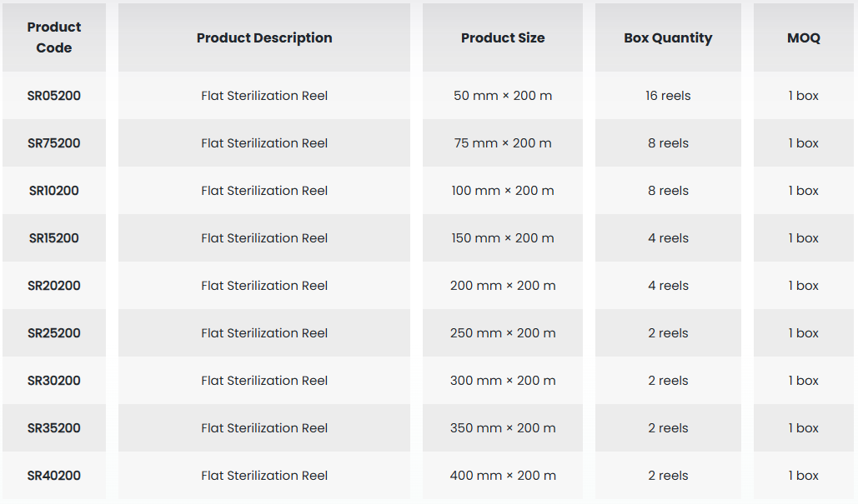This screenshot has height=504, width=858.
Task: Click the Product Description column header
Action: coord(264,37)
